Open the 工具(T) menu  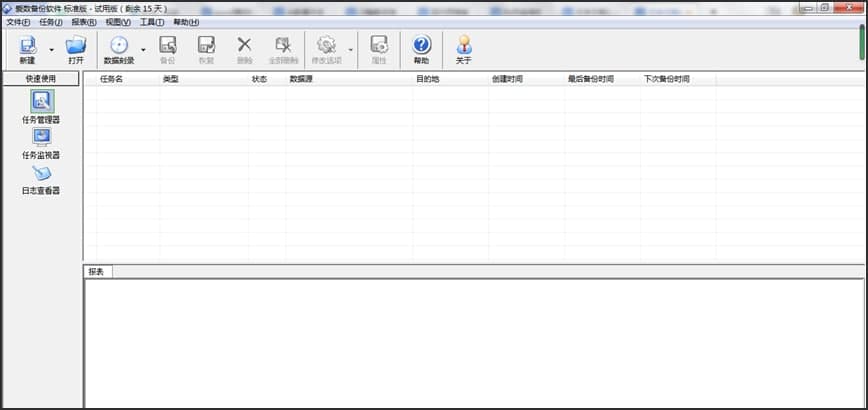(x=152, y=22)
